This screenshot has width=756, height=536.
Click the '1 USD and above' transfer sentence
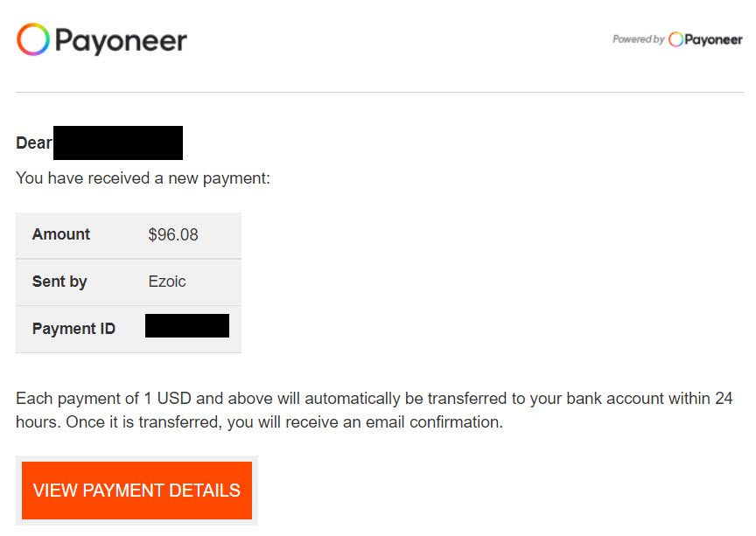coord(374,399)
